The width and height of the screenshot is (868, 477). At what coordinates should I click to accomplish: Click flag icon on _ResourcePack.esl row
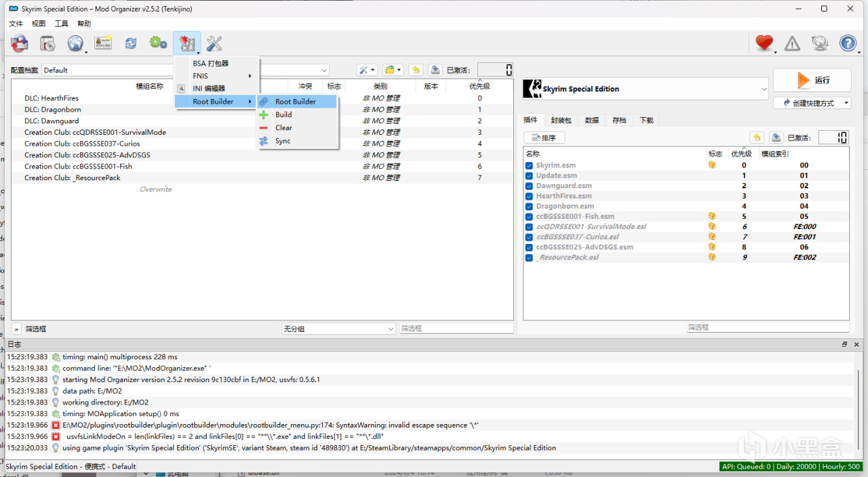click(712, 257)
